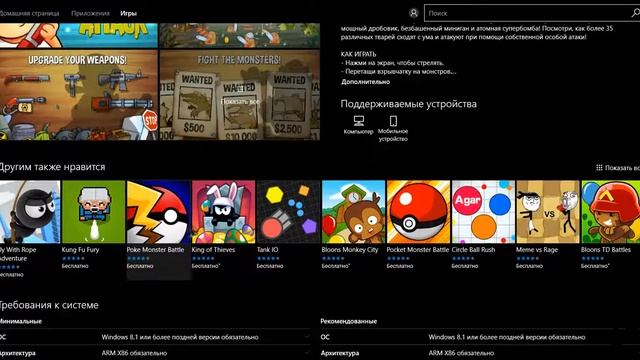Image resolution: width=640 pixels, height=360 pixels.
Task: Open Bloons TD Battles game icon
Action: 611,212
